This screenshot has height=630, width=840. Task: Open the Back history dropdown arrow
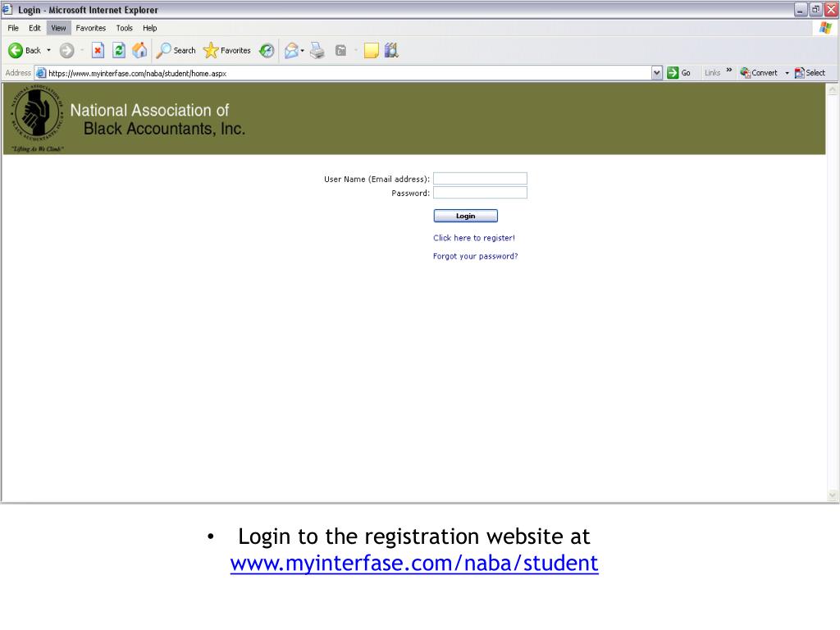48,50
